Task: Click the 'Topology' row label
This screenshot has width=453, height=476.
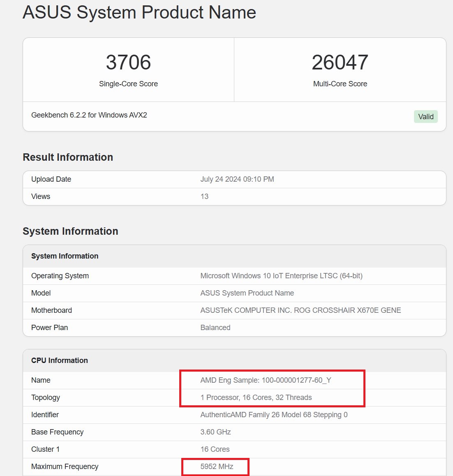Action: [x=46, y=397]
